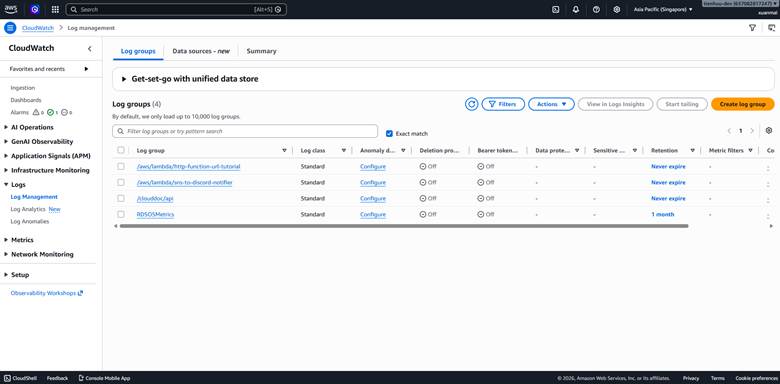This screenshot has height=384, width=780.
Task: Open the Observability Workshops external link
Action: tap(47, 293)
